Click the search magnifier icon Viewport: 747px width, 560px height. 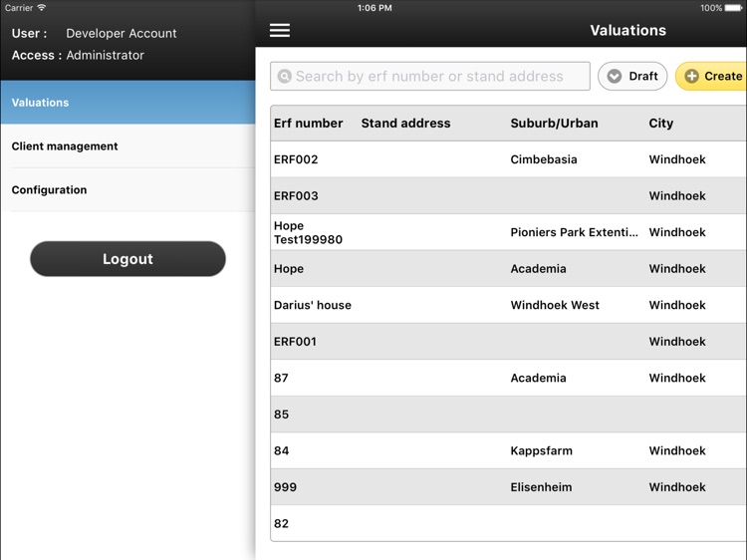point(285,77)
